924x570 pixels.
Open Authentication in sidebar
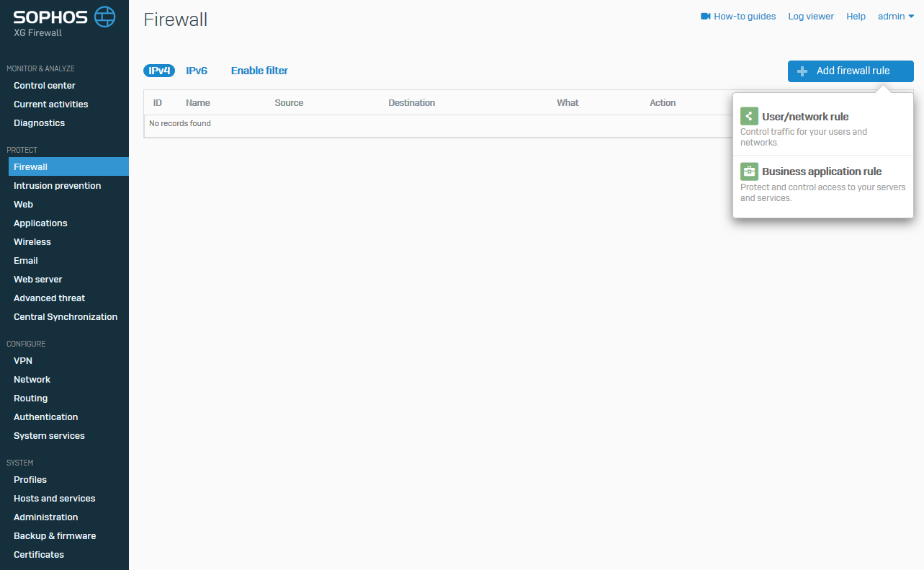click(46, 417)
